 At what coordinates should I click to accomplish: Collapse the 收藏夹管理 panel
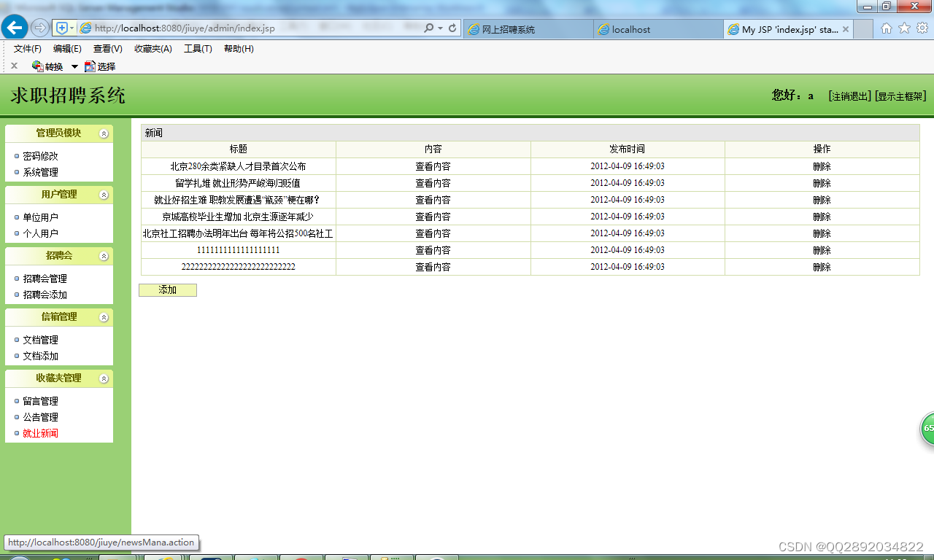(104, 378)
